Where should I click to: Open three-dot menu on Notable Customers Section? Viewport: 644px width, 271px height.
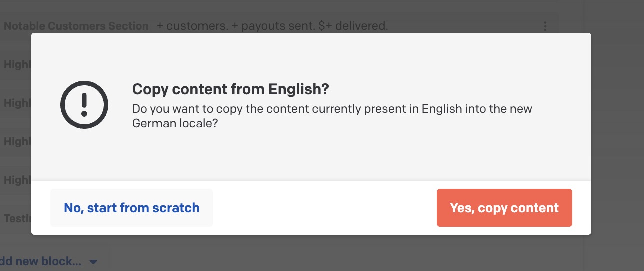pyautogui.click(x=545, y=26)
